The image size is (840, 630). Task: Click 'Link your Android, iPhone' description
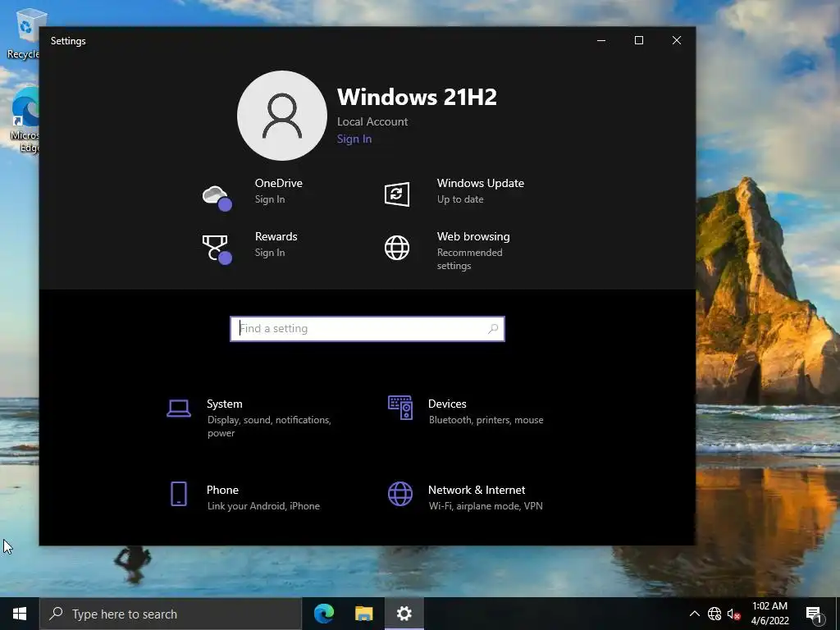[263, 505]
